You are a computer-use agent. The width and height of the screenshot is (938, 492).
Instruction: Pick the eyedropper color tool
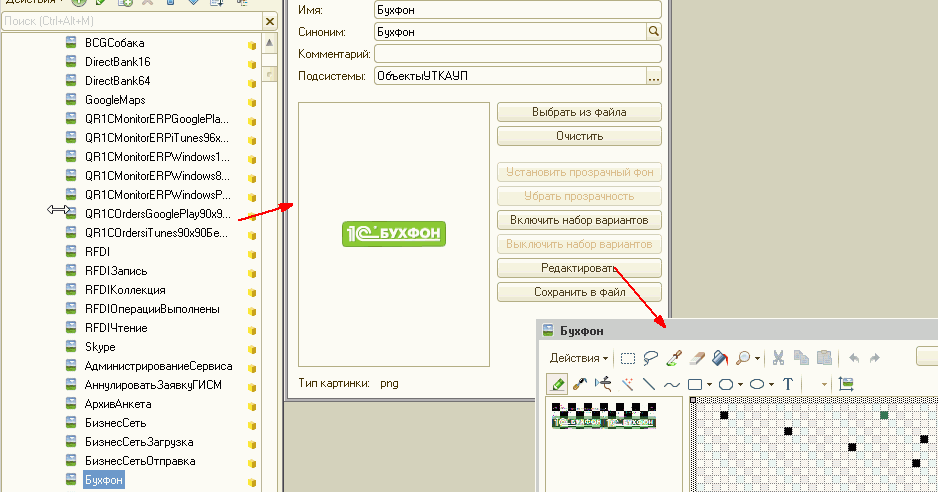674,358
